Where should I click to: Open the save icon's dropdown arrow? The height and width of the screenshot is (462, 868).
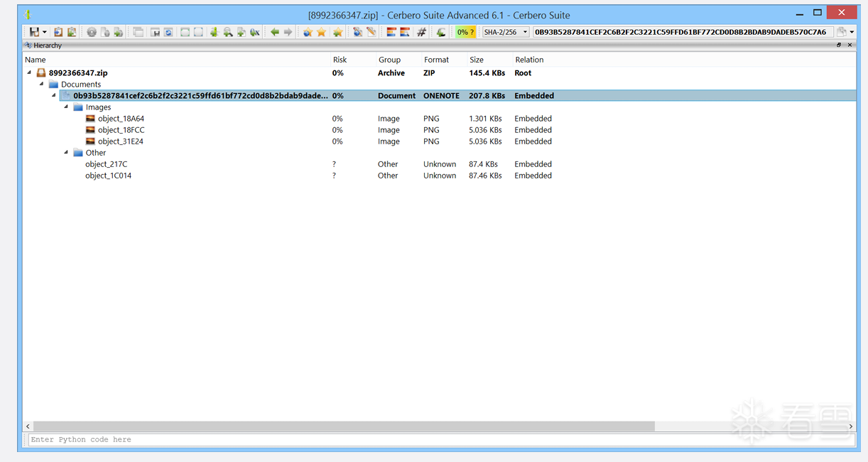45,32
